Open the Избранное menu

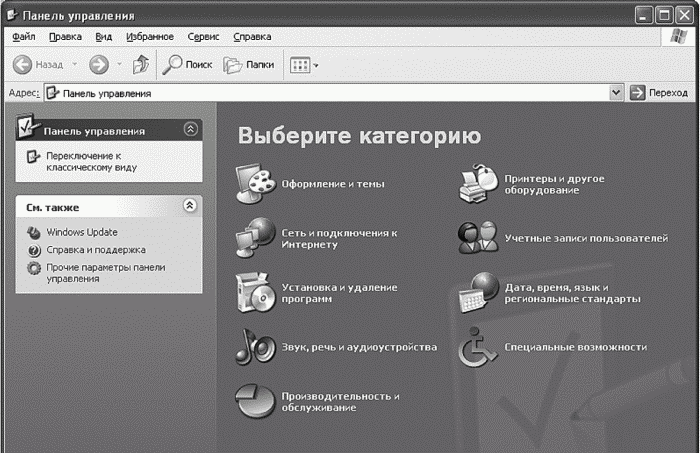(150, 37)
